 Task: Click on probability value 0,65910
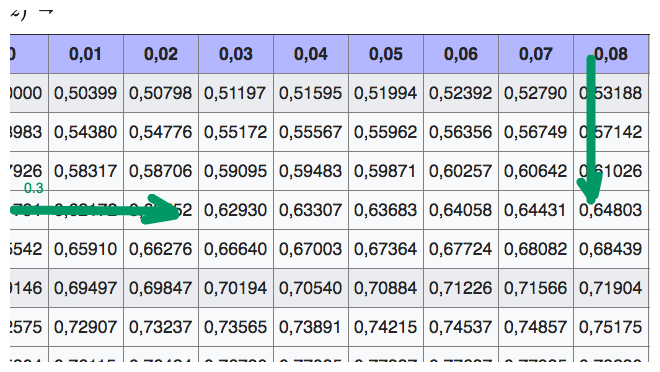click(x=86, y=249)
